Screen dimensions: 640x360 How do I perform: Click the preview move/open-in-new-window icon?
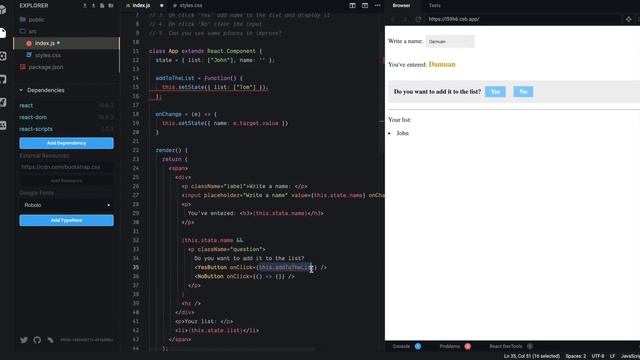point(629,19)
